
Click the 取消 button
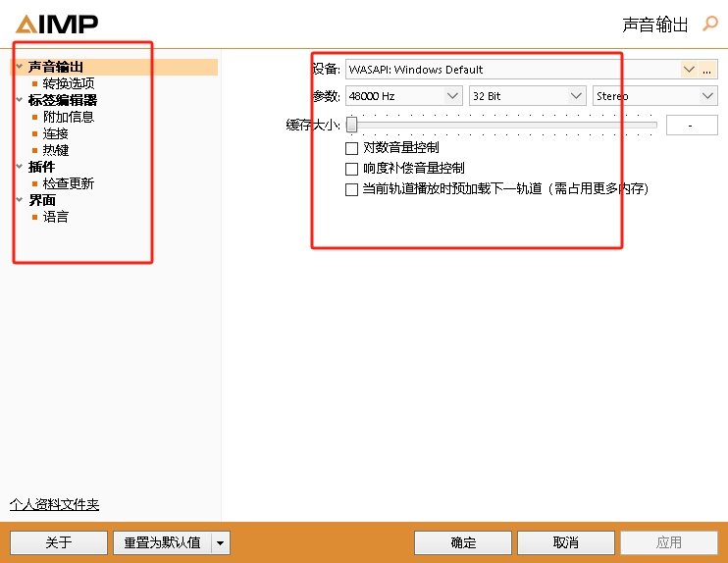pos(566,542)
